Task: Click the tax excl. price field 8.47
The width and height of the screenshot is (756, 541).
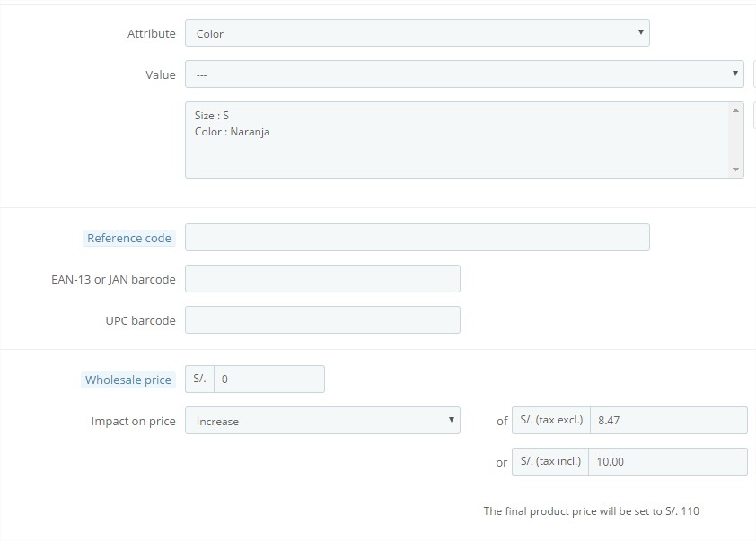Action: tap(668, 420)
